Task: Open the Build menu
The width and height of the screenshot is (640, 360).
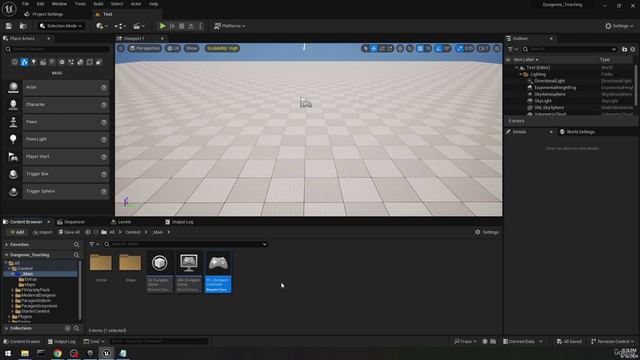Action: tap(98, 4)
